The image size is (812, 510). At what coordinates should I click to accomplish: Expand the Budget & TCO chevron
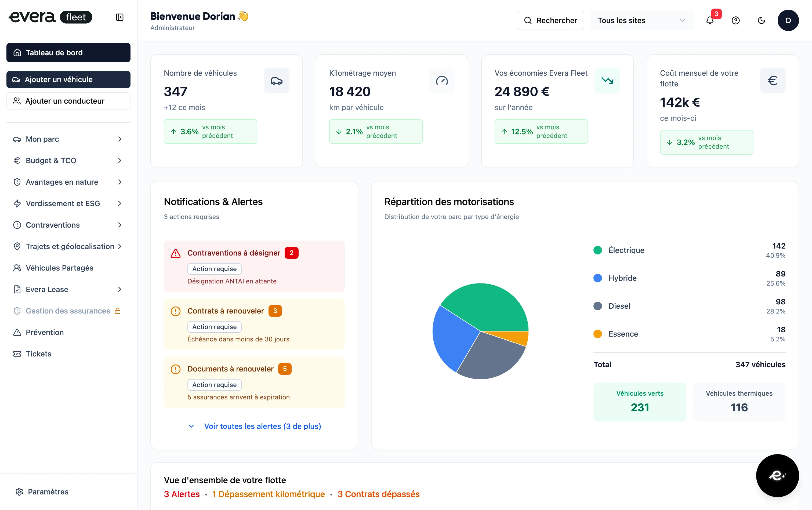[120, 161]
